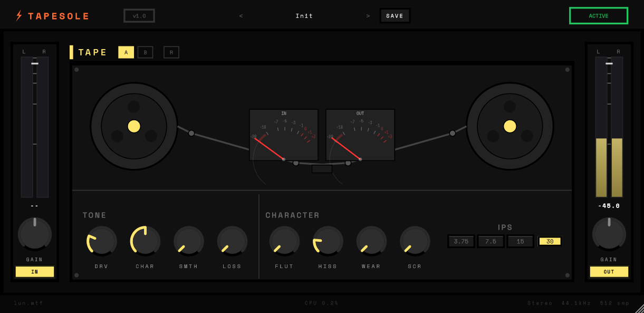Toggle the yellow IN button

click(35, 272)
